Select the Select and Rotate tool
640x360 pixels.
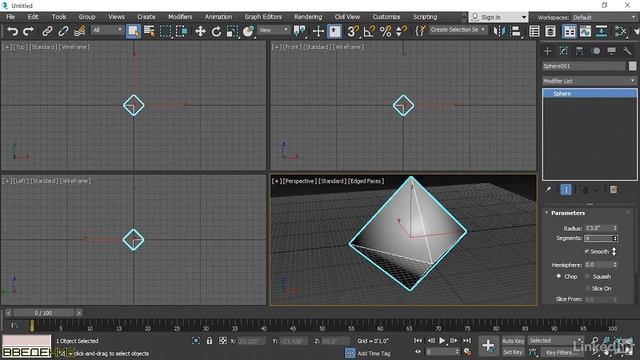216,31
